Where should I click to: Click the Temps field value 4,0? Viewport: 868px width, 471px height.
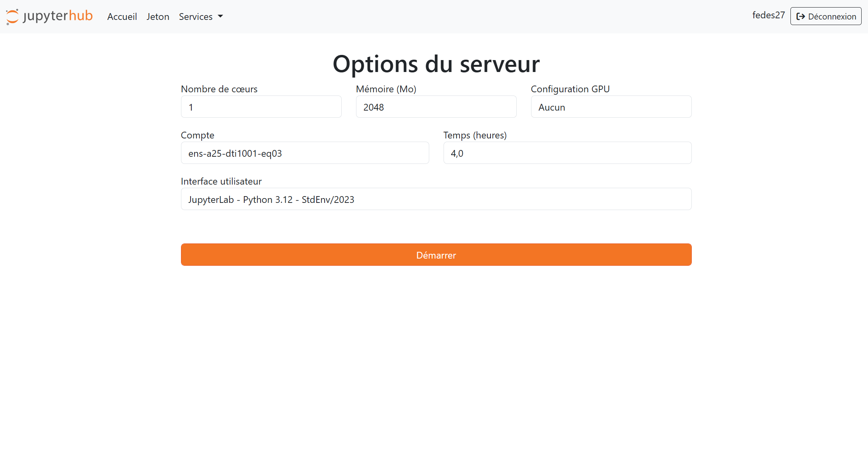coord(457,153)
